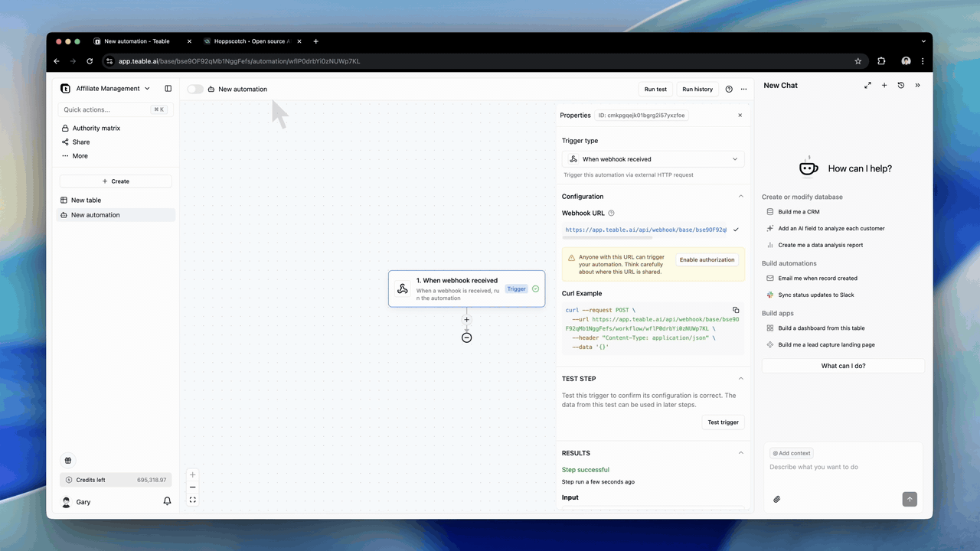Collapse the Configuration section
980x551 pixels.
point(740,197)
